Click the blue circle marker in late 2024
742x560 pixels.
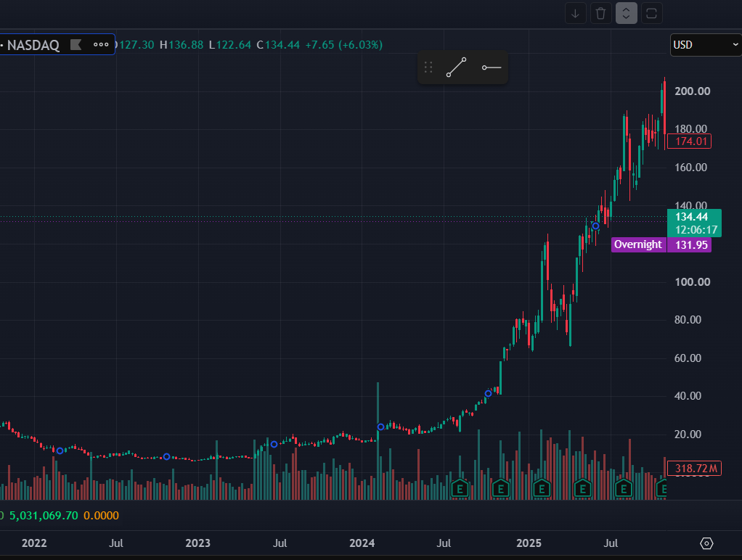tap(488, 393)
